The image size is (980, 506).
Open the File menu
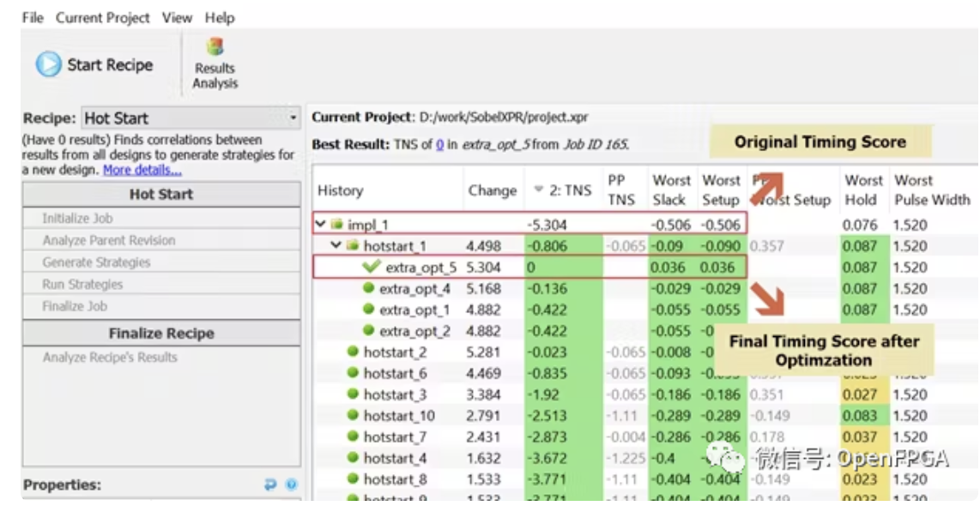tap(33, 18)
